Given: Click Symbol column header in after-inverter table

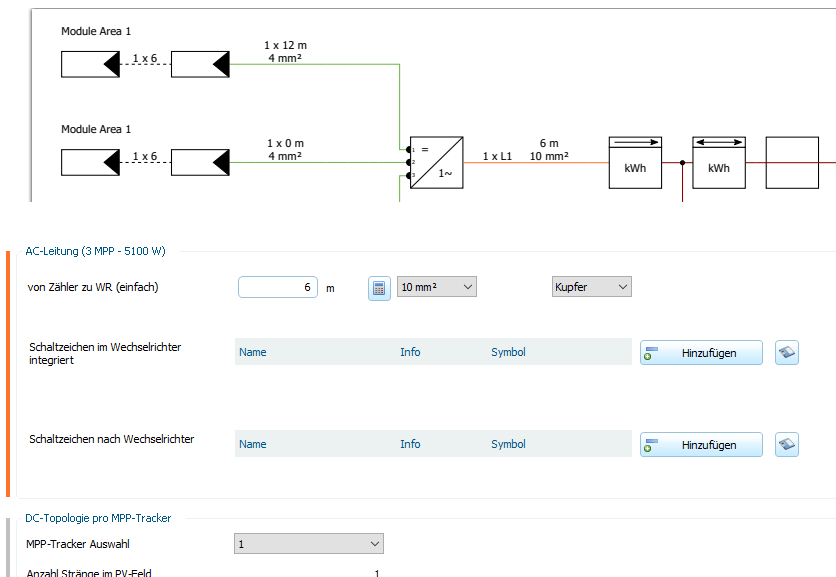Looking at the screenshot, I should [508, 444].
